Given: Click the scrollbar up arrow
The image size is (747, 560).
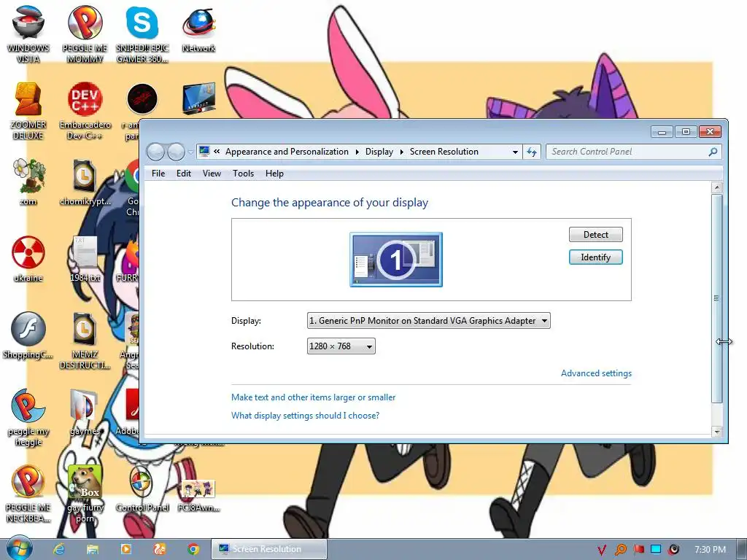Looking at the screenshot, I should 716,187.
